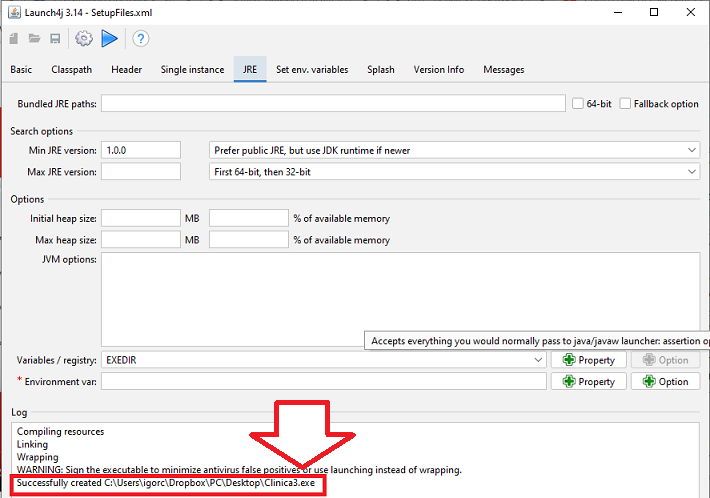710x498 pixels.
Task: Run the executable with the blue play icon
Action: [109, 38]
